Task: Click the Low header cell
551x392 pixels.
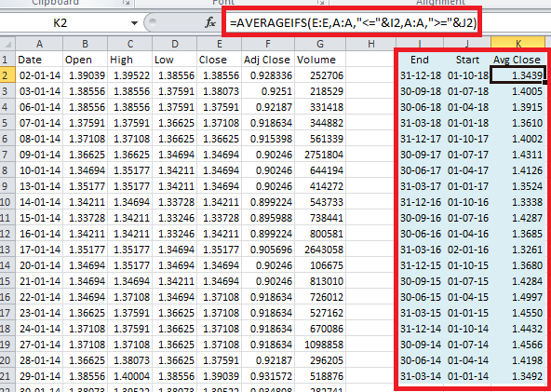Action: [175, 60]
